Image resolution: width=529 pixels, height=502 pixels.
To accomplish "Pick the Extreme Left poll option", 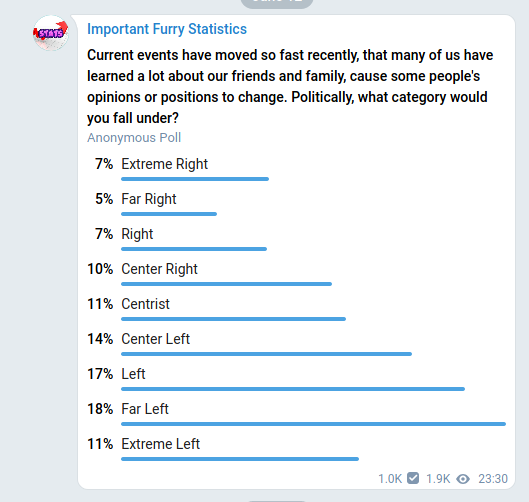I will [x=297, y=448].
